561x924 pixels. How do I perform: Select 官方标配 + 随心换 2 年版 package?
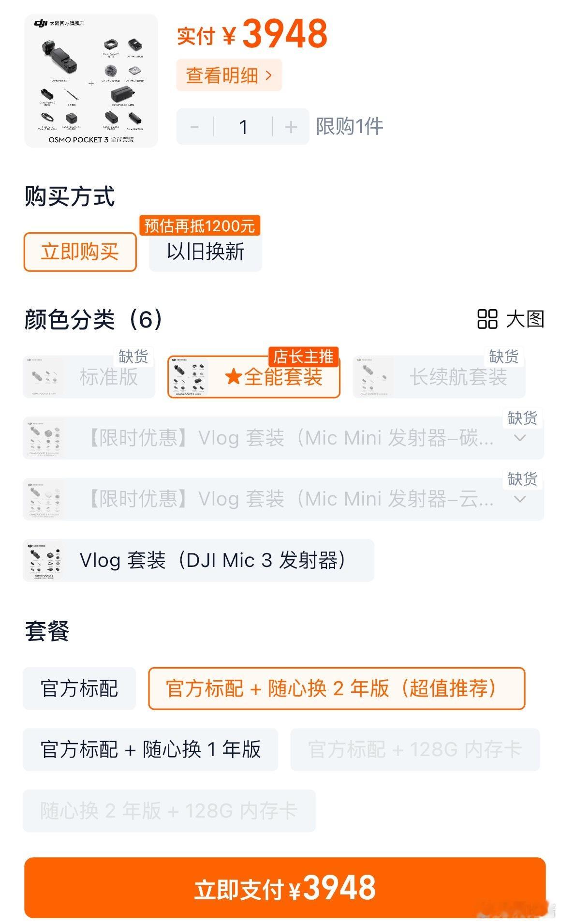337,688
